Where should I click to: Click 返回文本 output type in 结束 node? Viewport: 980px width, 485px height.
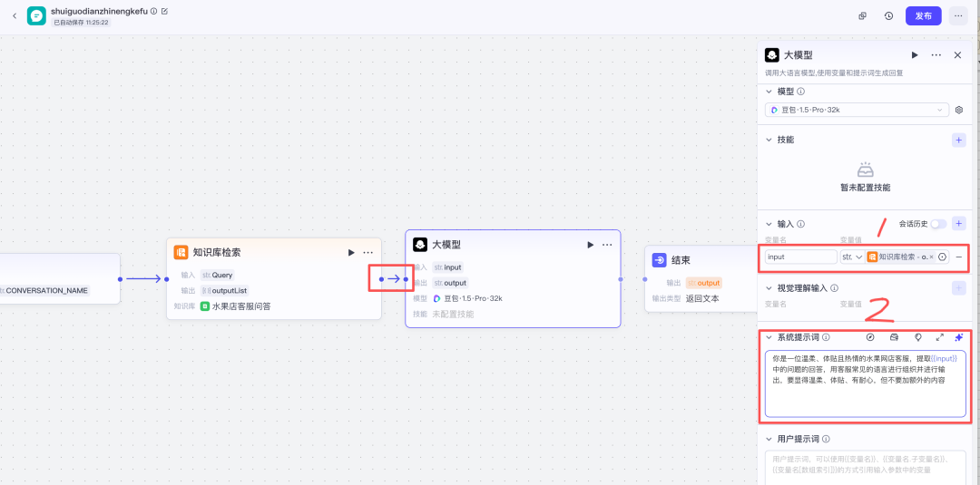pyautogui.click(x=701, y=298)
